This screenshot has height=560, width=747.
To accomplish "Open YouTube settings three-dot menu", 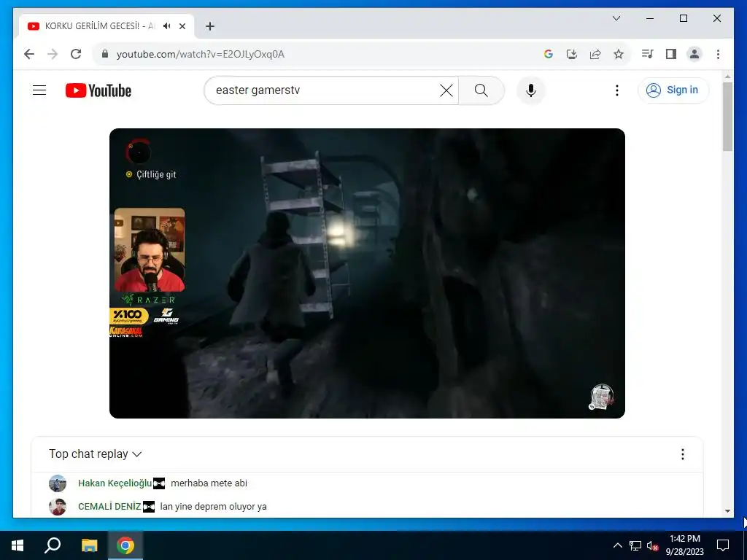I will 617,90.
